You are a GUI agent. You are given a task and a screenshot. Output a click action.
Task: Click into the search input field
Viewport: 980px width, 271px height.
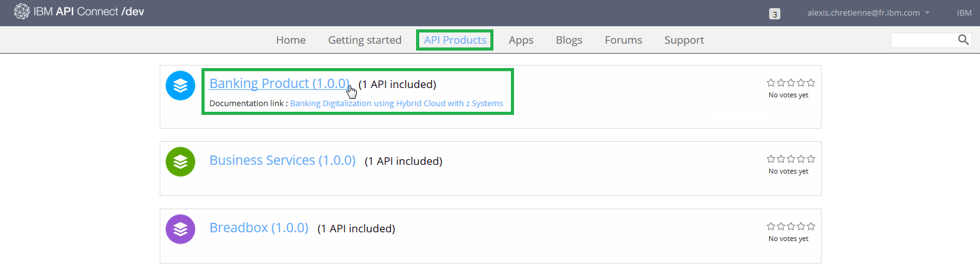pyautogui.click(x=924, y=40)
